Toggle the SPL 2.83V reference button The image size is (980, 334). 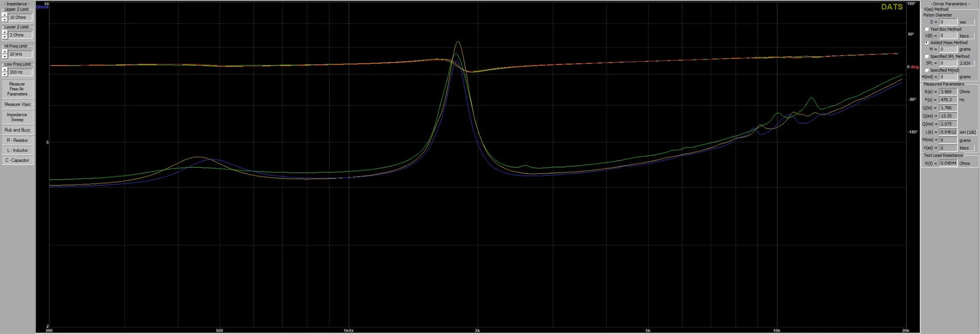coord(966,63)
